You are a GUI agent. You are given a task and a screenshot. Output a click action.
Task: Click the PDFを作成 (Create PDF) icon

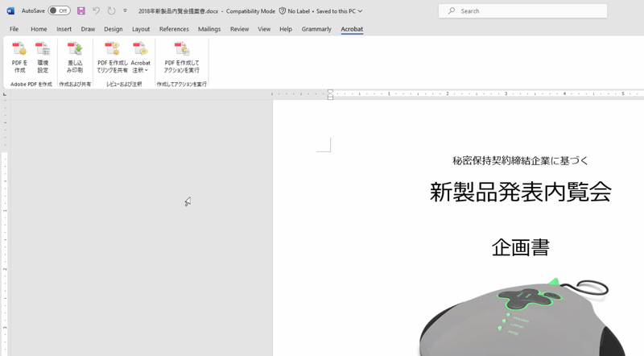pos(19,57)
